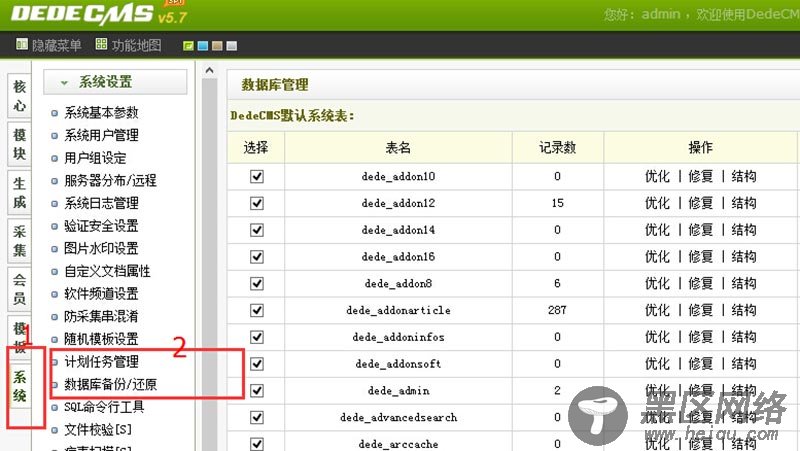Screen dimensions: 800x451
Task: Open 防采集串混淆
Action: [x=101, y=316]
